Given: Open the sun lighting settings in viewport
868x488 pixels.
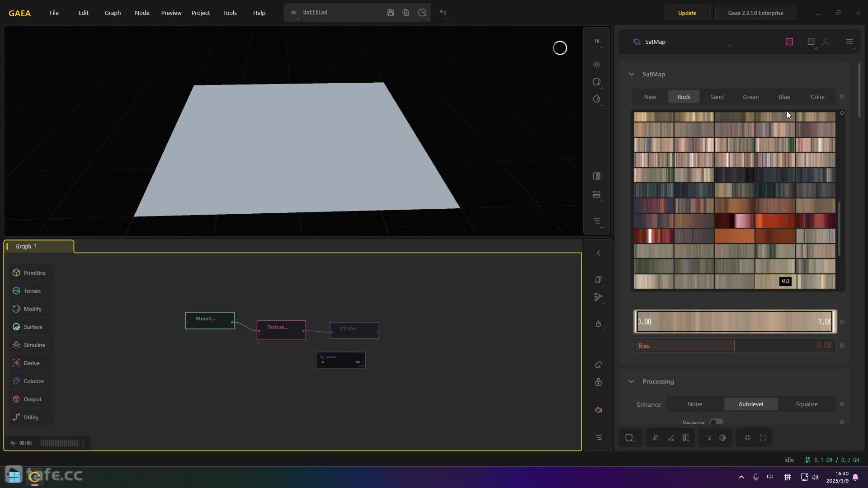Looking at the screenshot, I should [x=597, y=64].
